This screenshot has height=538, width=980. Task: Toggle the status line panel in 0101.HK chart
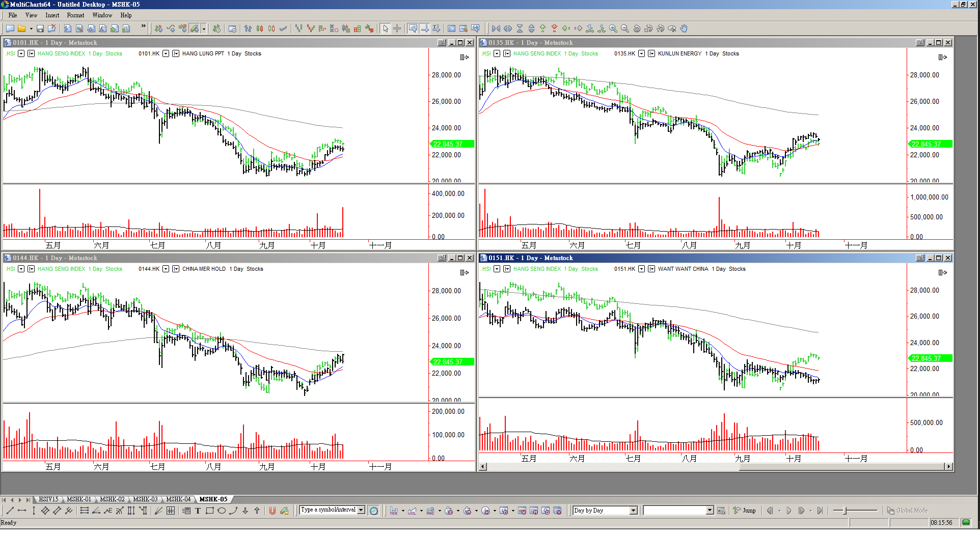pyautogui.click(x=464, y=58)
